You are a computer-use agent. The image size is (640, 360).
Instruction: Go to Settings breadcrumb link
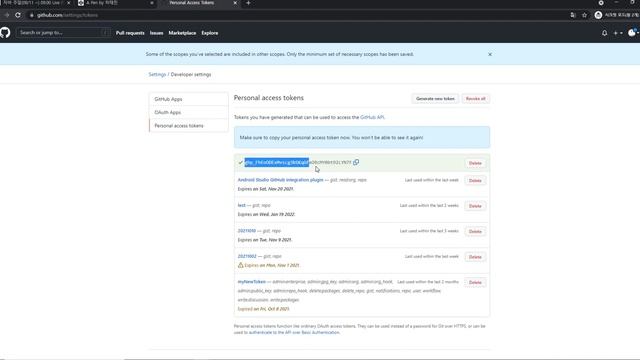pos(157,75)
